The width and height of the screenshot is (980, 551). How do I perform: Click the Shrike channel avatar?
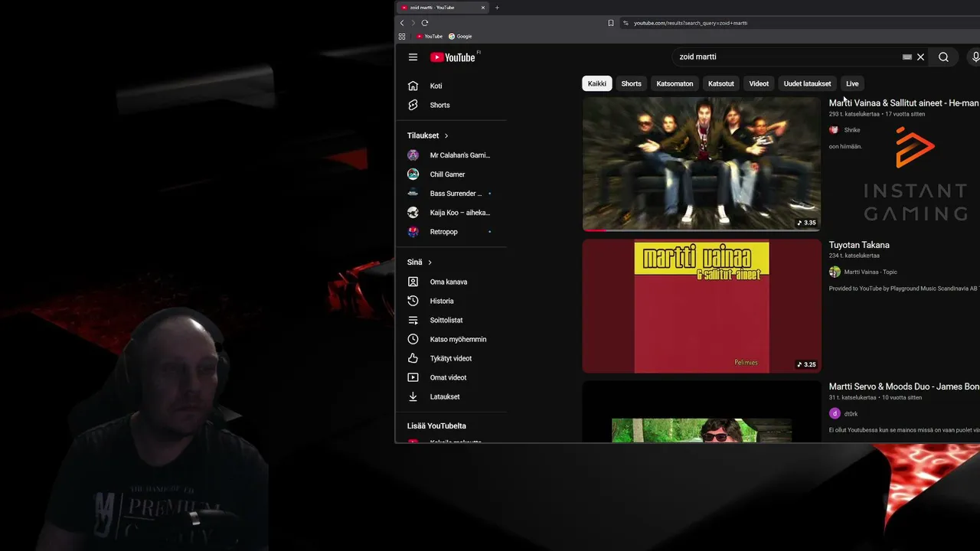pos(835,130)
